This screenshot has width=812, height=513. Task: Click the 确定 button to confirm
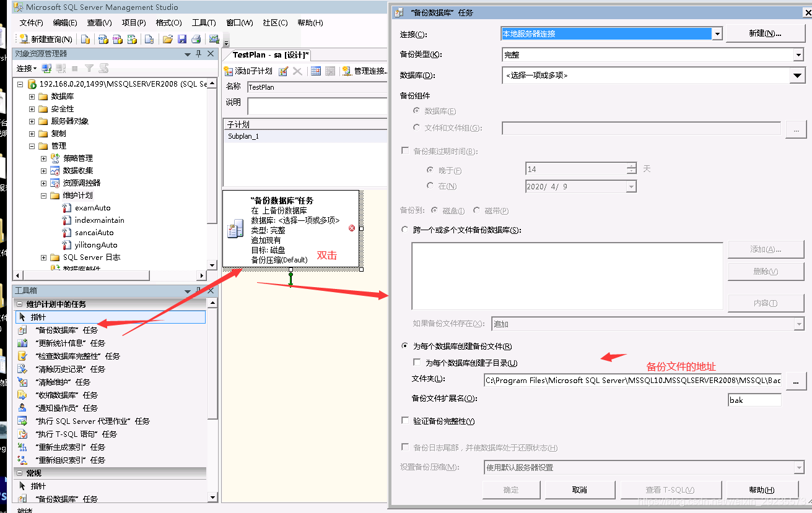511,489
